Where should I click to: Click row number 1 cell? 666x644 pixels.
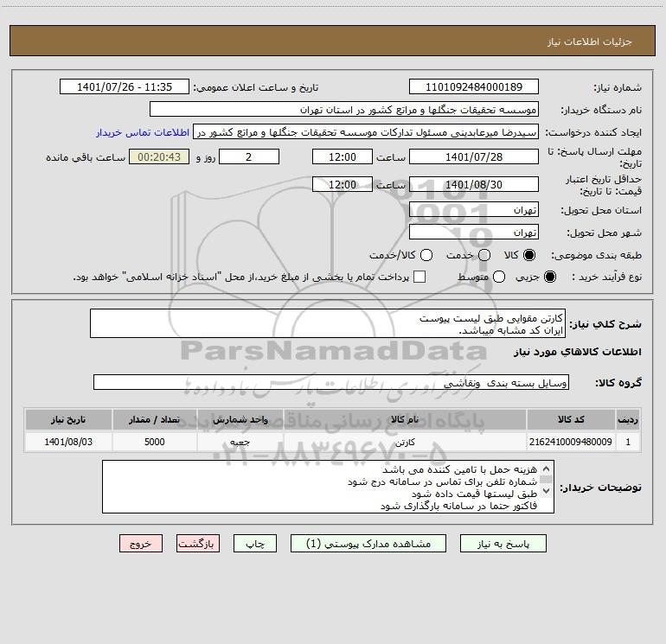628,442
